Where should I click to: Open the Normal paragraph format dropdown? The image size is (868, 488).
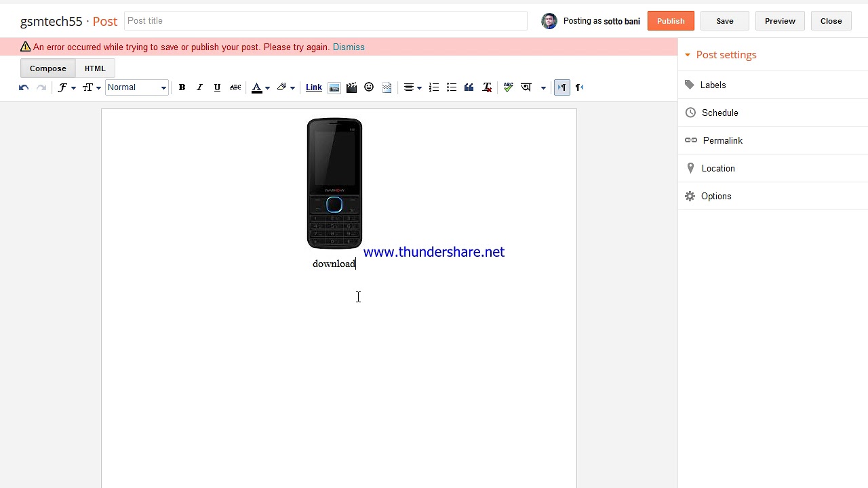pos(137,87)
